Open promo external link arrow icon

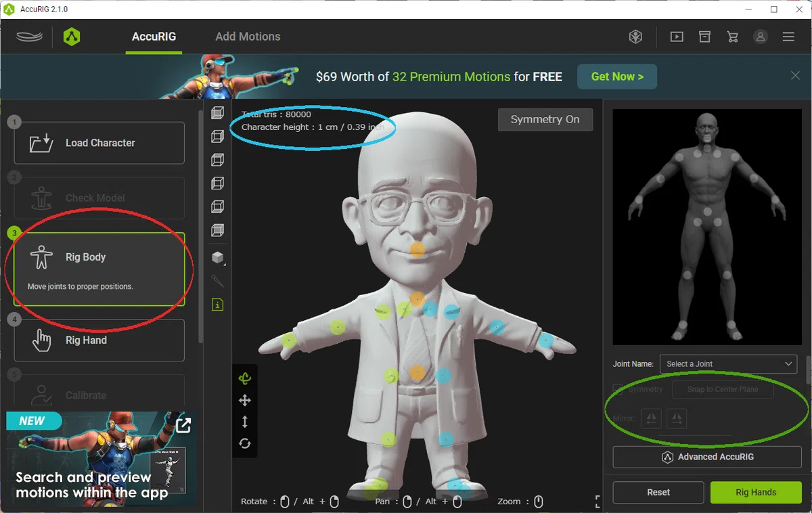(183, 425)
